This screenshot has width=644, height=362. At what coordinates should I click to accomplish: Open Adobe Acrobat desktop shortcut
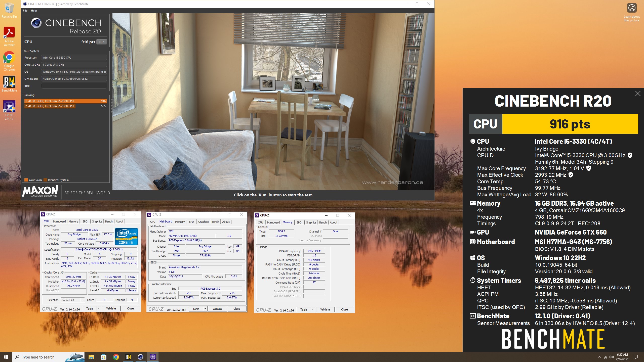click(9, 36)
